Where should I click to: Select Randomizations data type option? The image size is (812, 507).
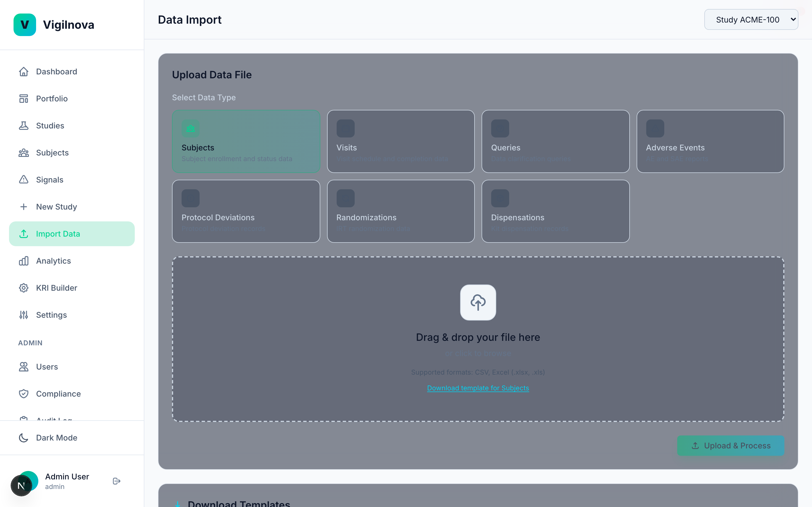(401, 211)
